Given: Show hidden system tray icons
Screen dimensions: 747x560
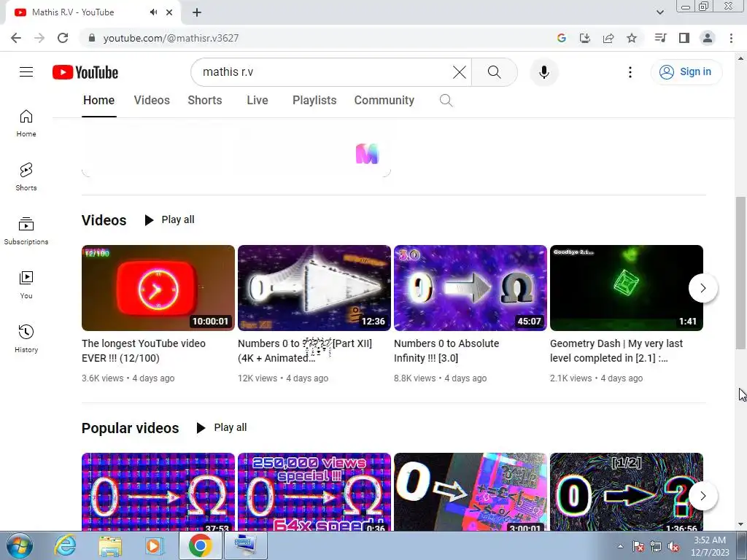Looking at the screenshot, I should pyautogui.click(x=620, y=546).
